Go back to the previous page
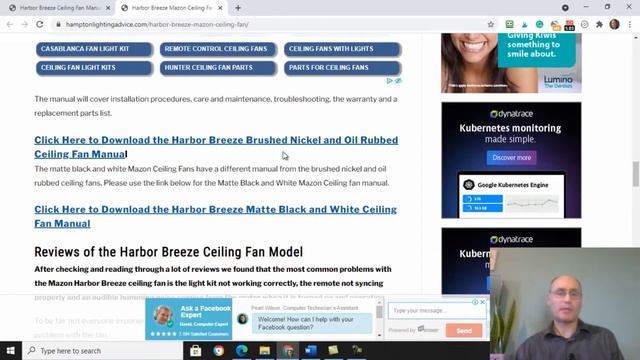Viewport: 640px width, 360px height. (x=10, y=24)
